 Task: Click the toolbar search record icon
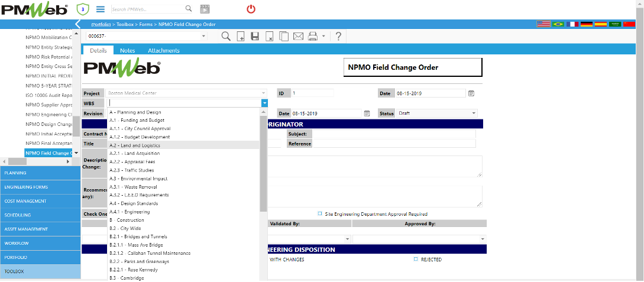pos(226,36)
